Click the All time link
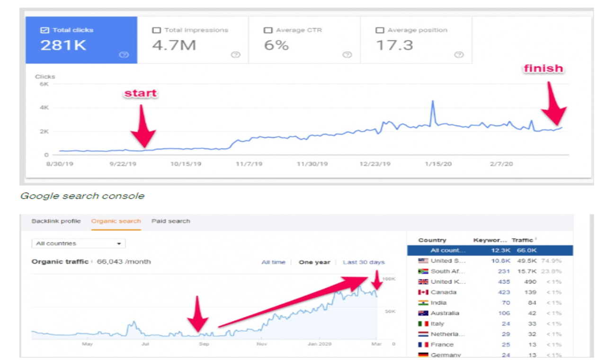The height and width of the screenshot is (364, 606). pyautogui.click(x=274, y=262)
